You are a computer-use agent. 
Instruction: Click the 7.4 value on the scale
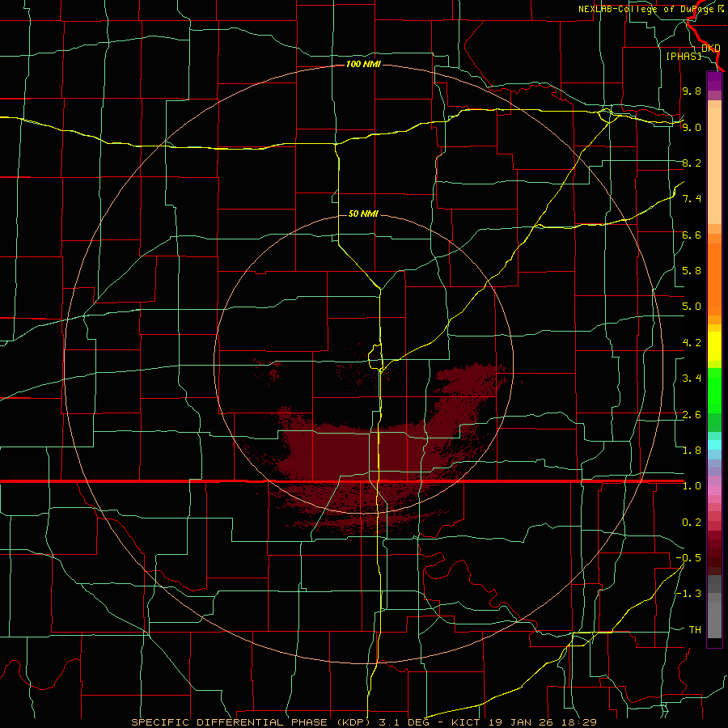click(692, 199)
